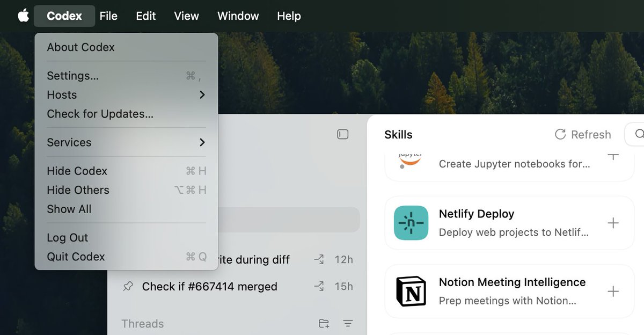Click the 'Deploy web projects to Netlif…' description

click(x=514, y=232)
